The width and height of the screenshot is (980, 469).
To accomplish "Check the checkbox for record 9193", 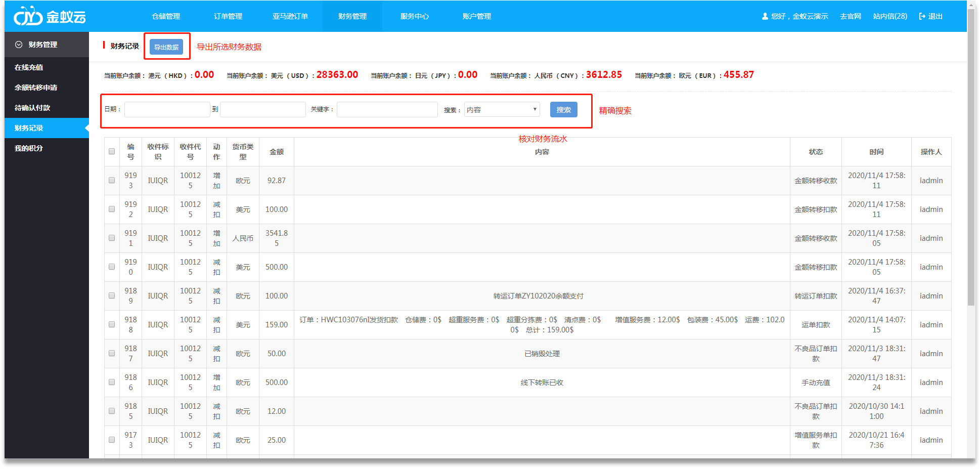I will pyautogui.click(x=112, y=180).
